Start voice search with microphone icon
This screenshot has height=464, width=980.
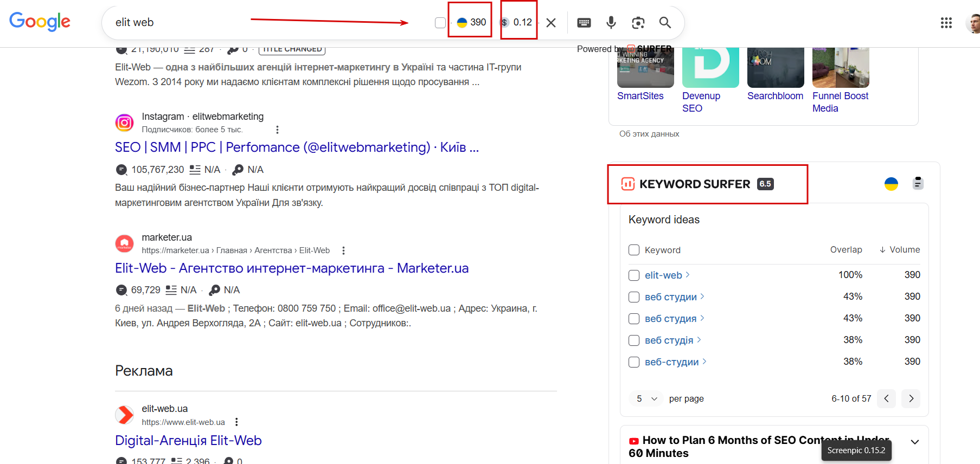[x=611, y=23]
